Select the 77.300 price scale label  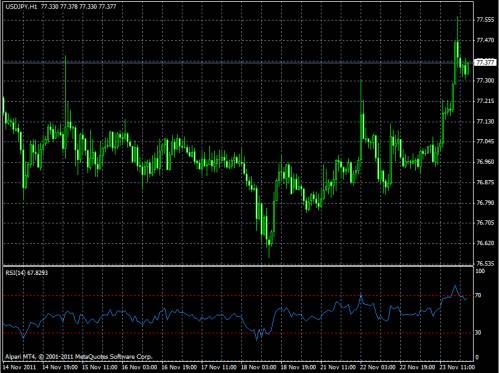[x=485, y=81]
